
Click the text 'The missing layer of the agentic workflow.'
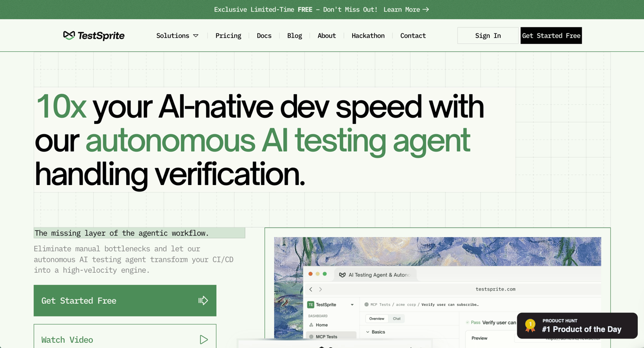tap(122, 233)
